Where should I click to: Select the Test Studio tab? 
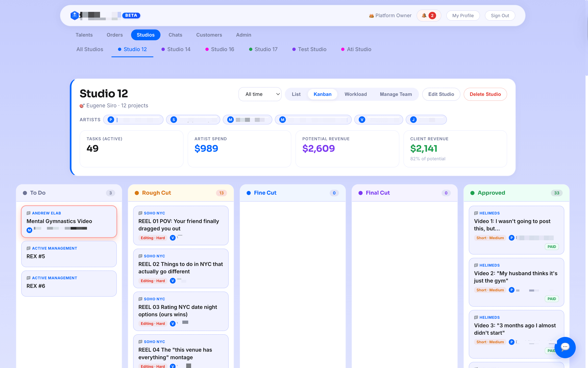[309, 49]
